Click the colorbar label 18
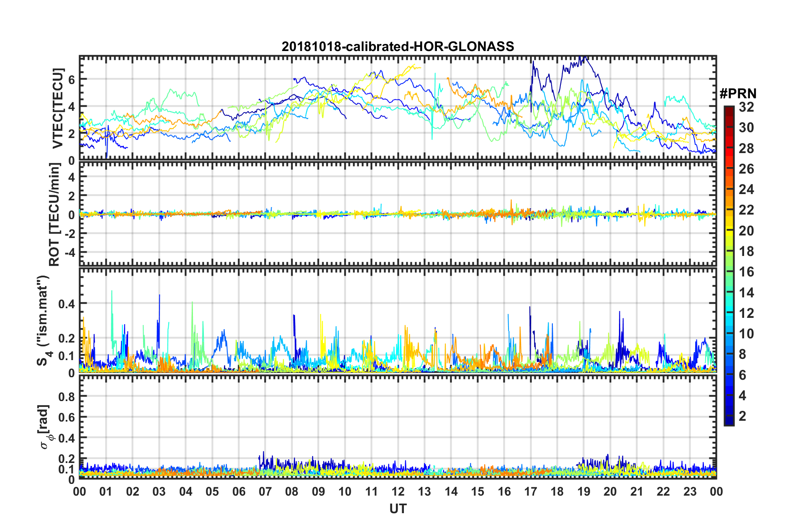 tap(746, 251)
